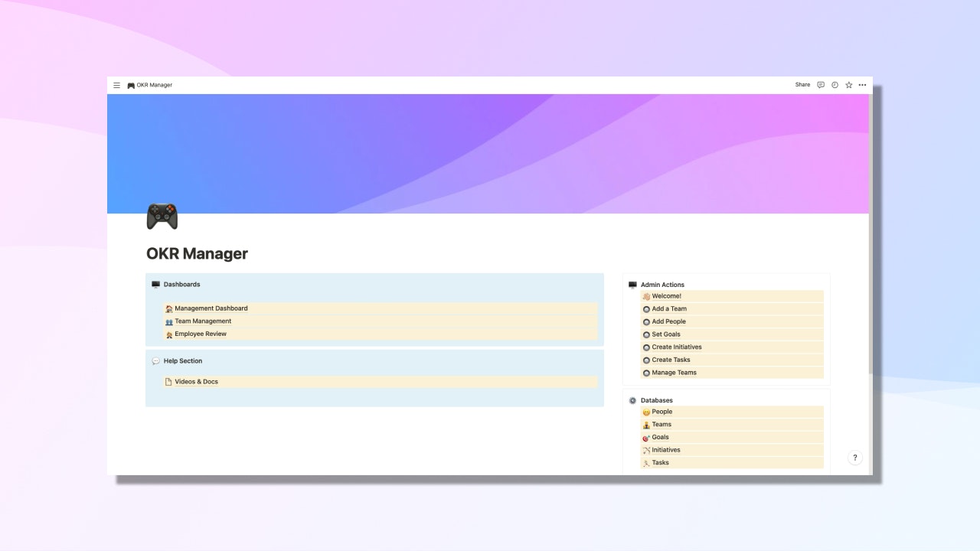The width and height of the screenshot is (980, 551).
Task: Click the circle icon beside Add a Team
Action: 646,309
